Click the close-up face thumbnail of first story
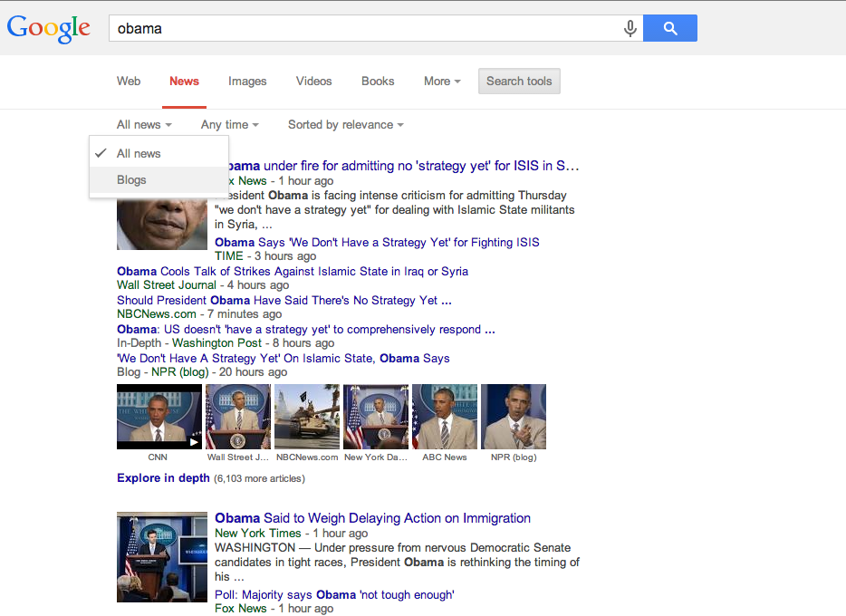The width and height of the screenshot is (846, 616). [162, 224]
